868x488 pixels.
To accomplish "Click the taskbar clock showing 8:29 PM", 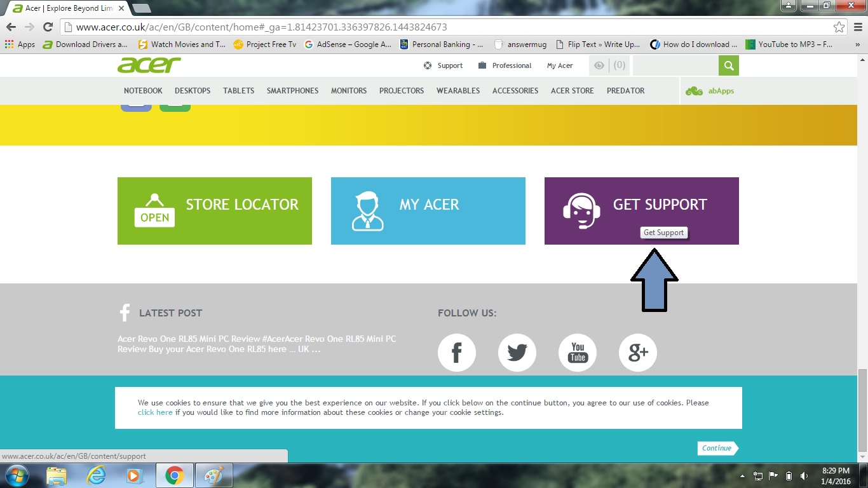I will pyautogui.click(x=836, y=476).
